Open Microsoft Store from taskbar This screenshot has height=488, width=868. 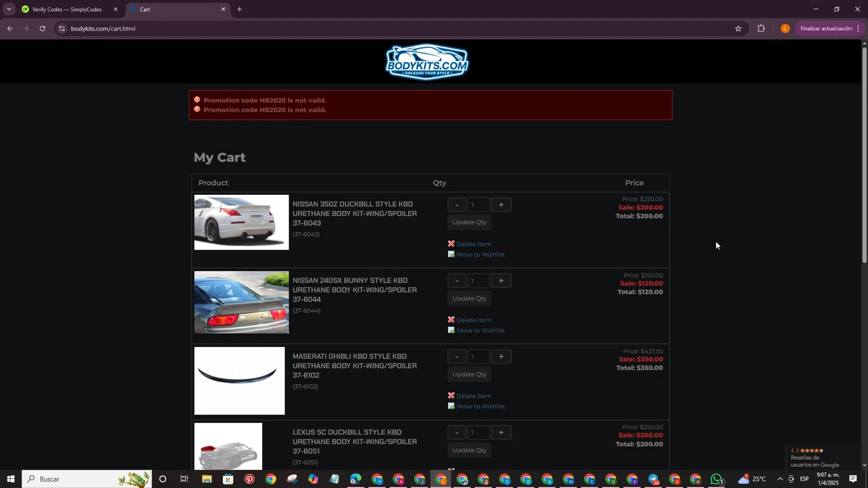[x=228, y=479]
